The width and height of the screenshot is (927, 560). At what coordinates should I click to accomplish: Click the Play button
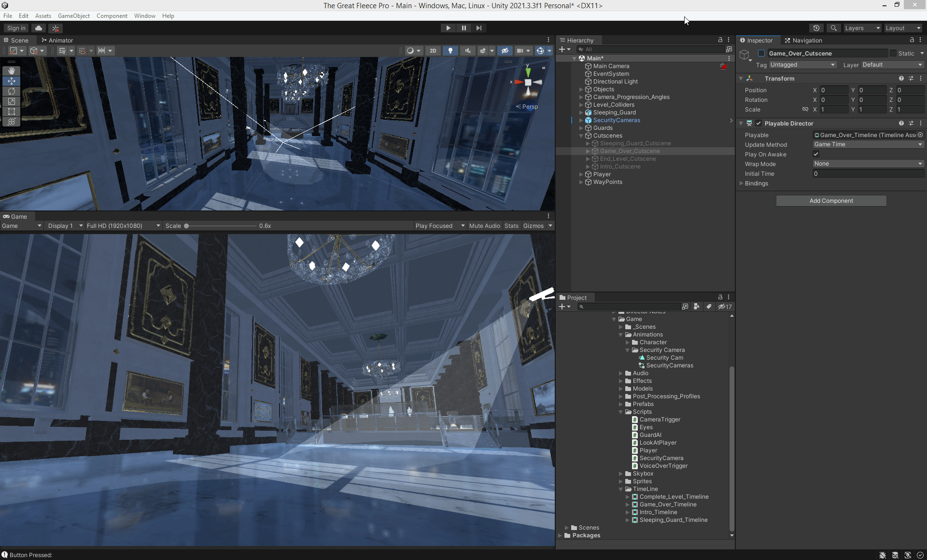448,28
